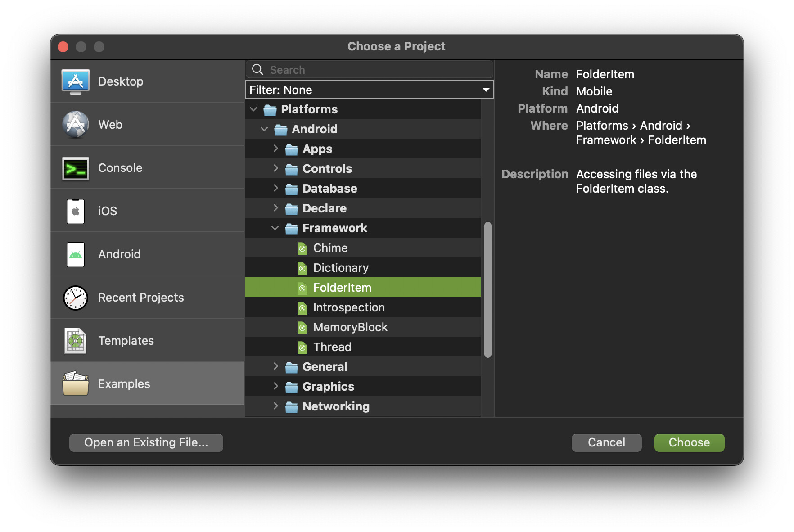Click the Examples folder box icon
Screen dimensions: 794x532
click(x=76, y=383)
